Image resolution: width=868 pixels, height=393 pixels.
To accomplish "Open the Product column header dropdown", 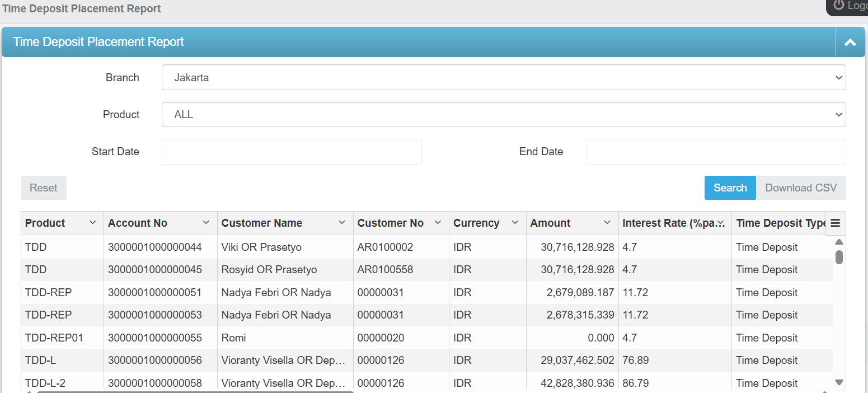I will [x=93, y=223].
